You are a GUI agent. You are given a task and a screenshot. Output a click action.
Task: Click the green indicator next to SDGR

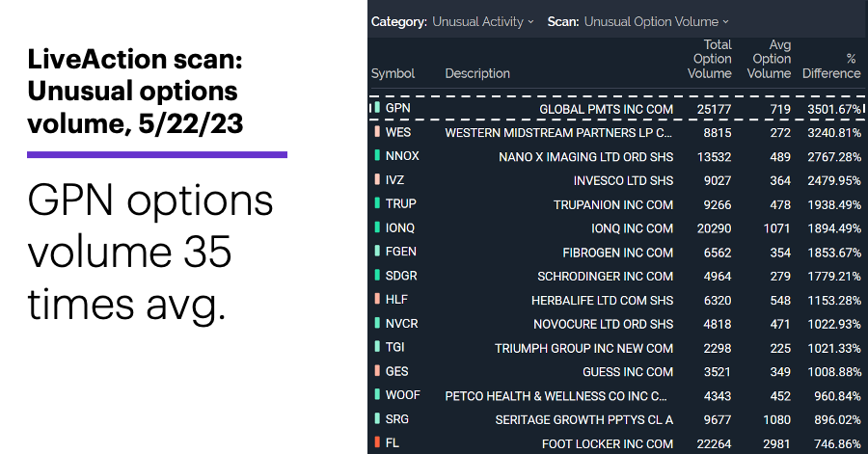tap(377, 275)
